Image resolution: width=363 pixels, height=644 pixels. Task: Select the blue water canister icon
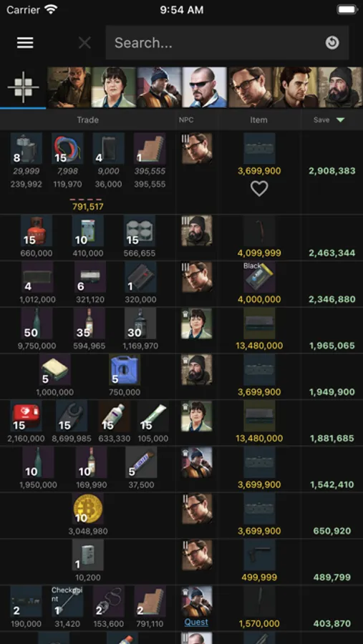[x=125, y=370]
